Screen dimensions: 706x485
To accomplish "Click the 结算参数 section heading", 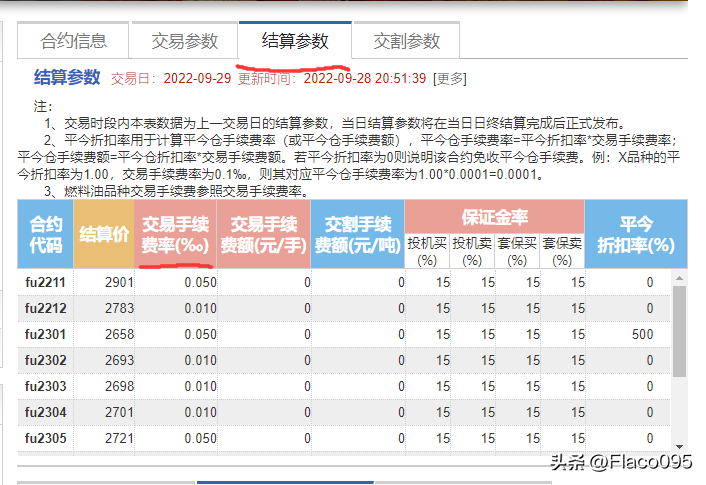I will [x=67, y=77].
